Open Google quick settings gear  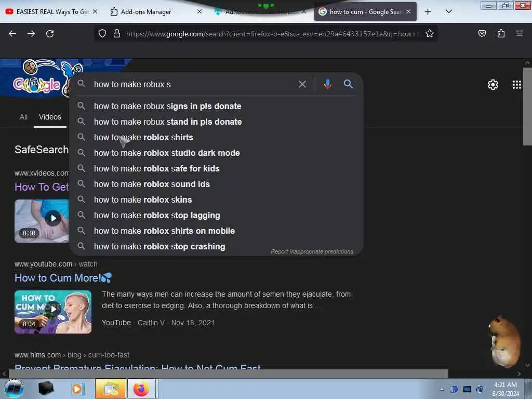493,85
